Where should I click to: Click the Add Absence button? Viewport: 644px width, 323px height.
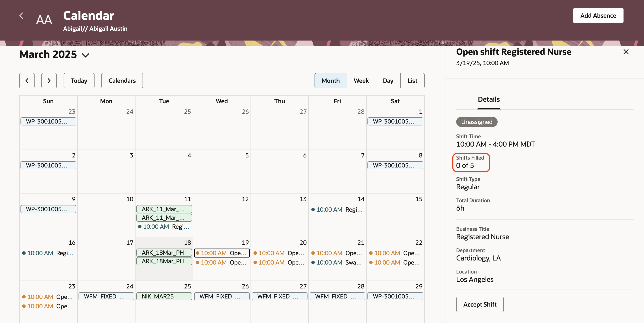point(598,16)
